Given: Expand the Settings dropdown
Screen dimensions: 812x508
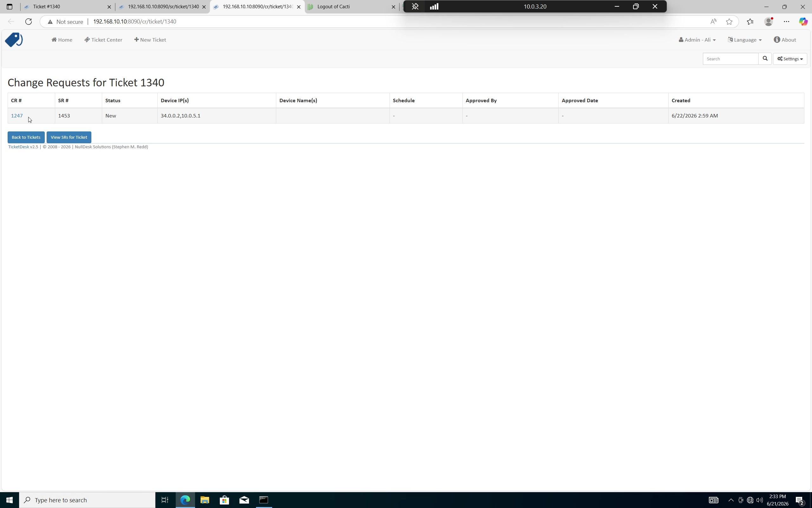Looking at the screenshot, I should (x=790, y=59).
